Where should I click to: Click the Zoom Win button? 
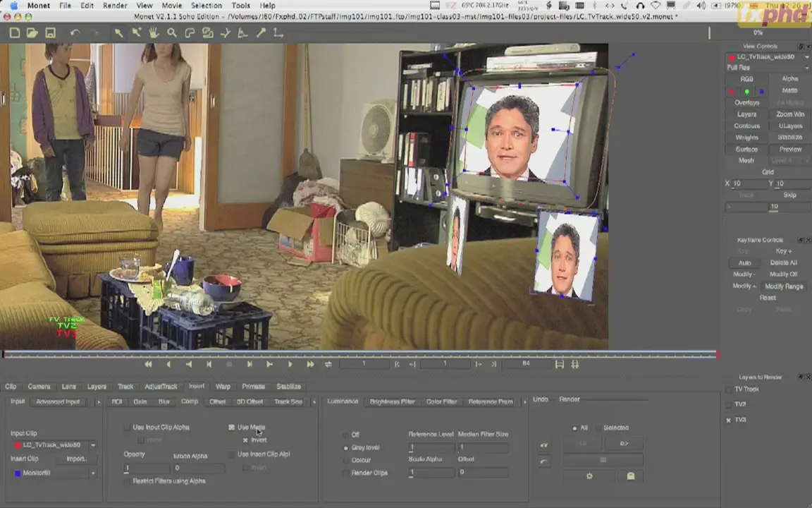pos(789,114)
